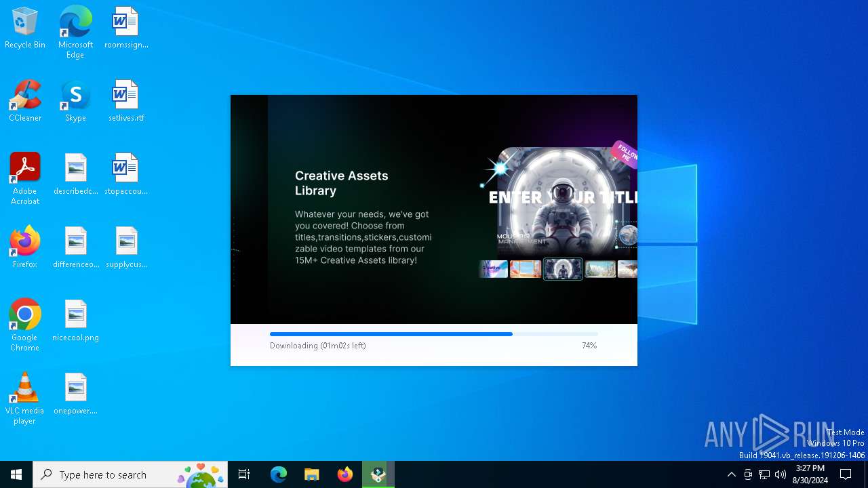Image resolution: width=868 pixels, height=488 pixels.
Task: Show hidden system tray icons
Action: (731, 474)
